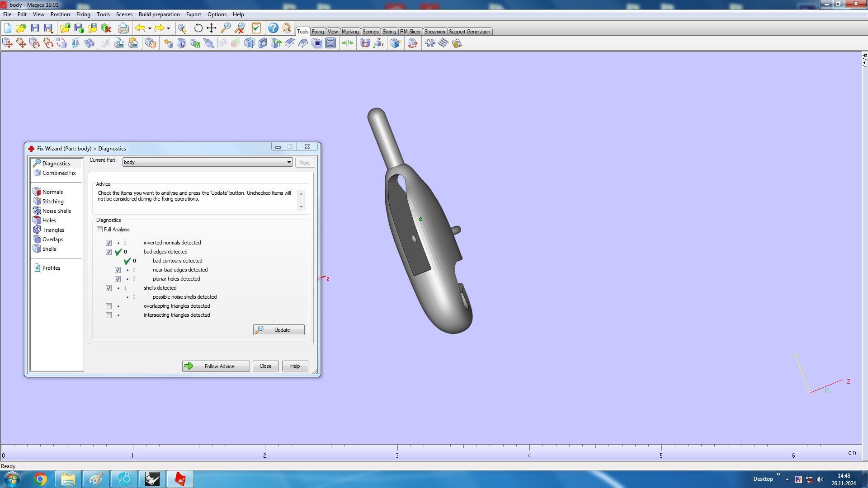Click the magnifier Zoom tool icon
The image size is (868, 488).
click(225, 28)
